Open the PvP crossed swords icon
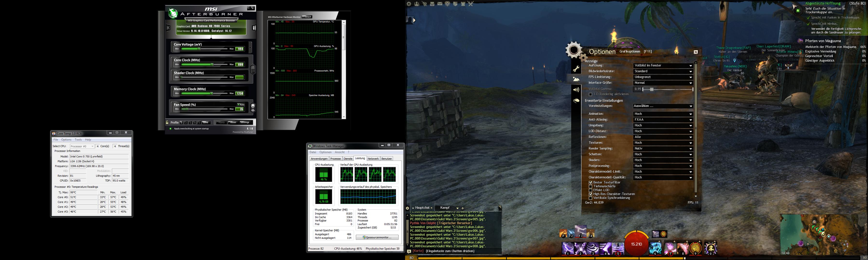The height and width of the screenshot is (260, 868). (x=471, y=4)
